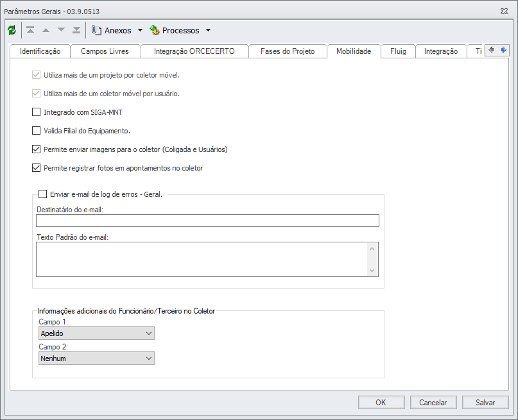Toggle Valida Filial do Equipamento checkbox
The height and width of the screenshot is (420, 518).
tap(37, 131)
